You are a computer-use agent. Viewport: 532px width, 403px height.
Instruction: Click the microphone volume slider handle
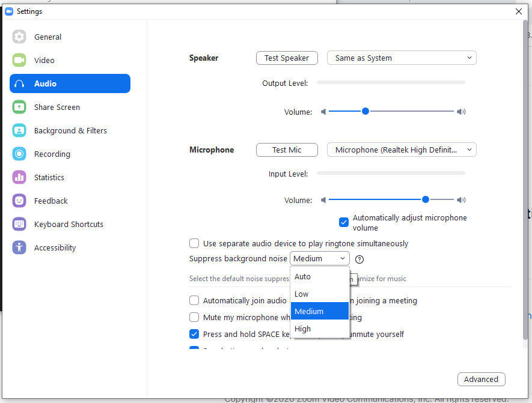pos(426,199)
